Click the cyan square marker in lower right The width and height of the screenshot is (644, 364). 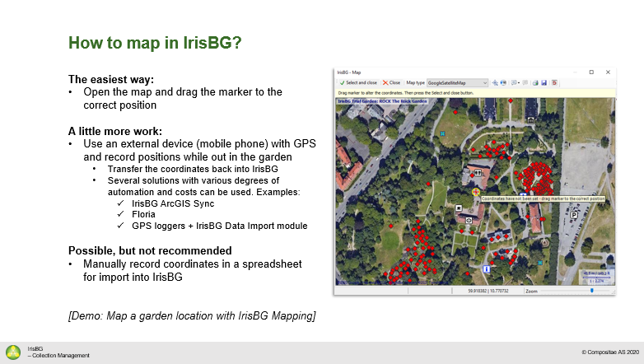(x=540, y=263)
